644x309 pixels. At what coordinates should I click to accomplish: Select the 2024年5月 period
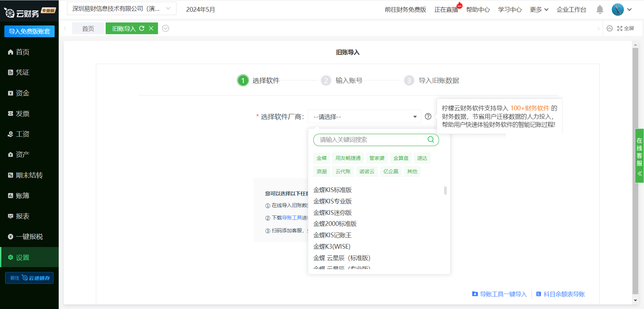tap(201, 9)
